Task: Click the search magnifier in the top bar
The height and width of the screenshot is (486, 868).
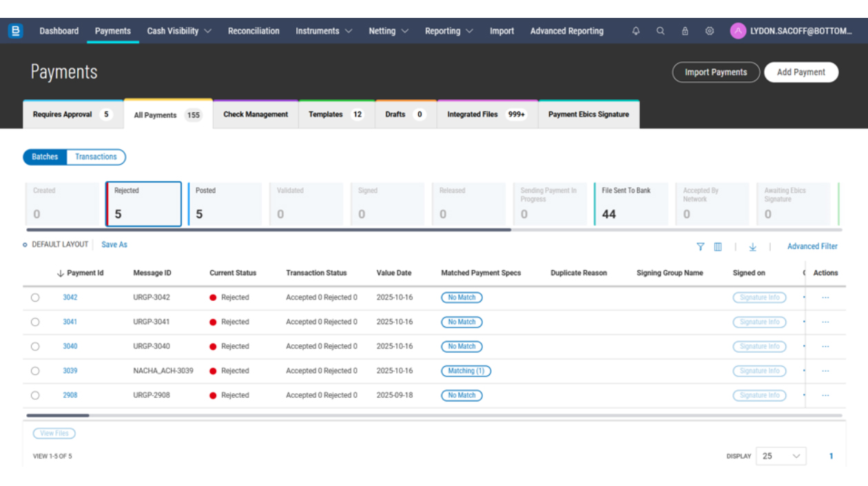Action: point(660,31)
